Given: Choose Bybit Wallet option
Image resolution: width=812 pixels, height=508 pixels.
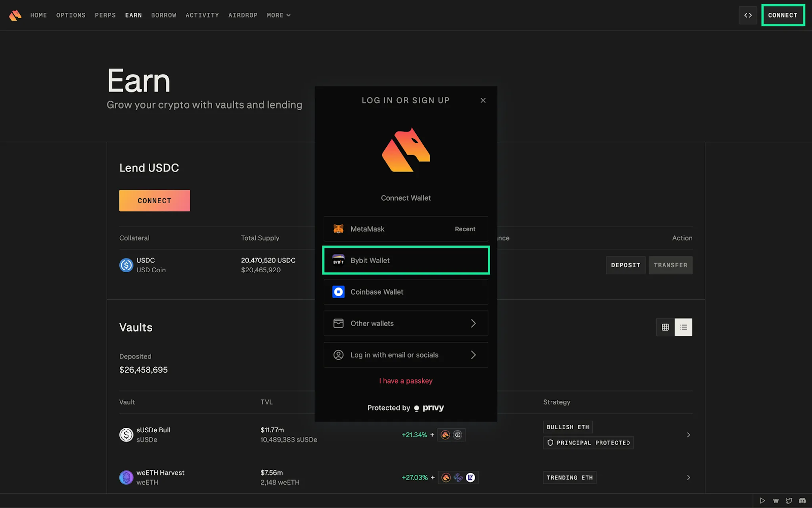Looking at the screenshot, I should 406,261.
